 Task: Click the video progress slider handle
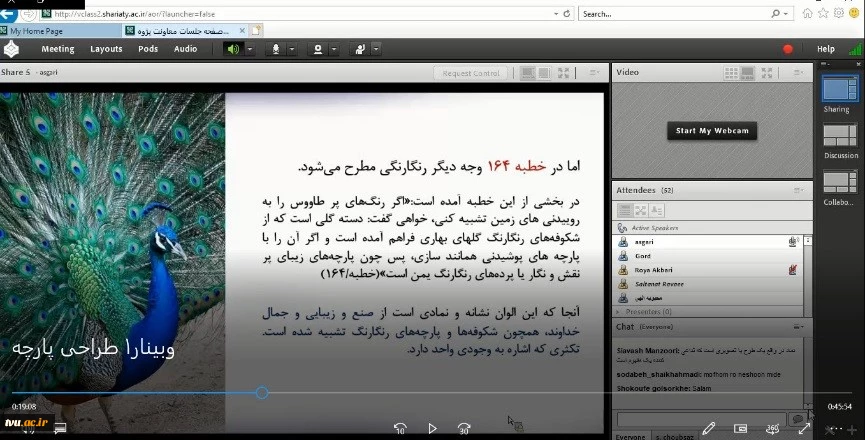(262, 393)
